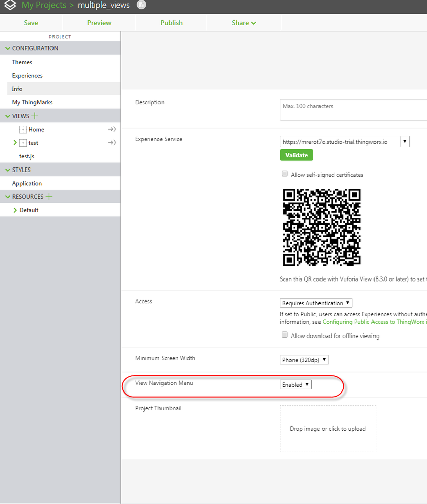Image resolution: width=427 pixels, height=504 pixels.
Task: Click the document icon beside multiple_views
Action: tap(142, 5)
